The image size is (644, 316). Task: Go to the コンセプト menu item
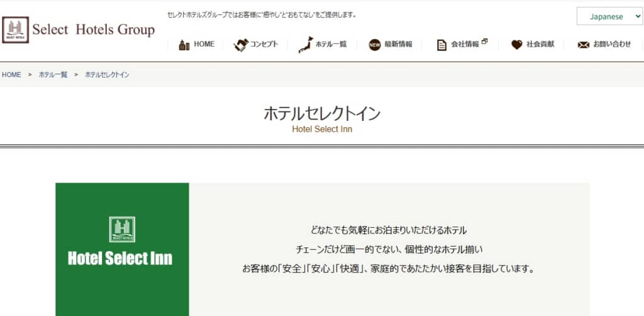tap(264, 45)
